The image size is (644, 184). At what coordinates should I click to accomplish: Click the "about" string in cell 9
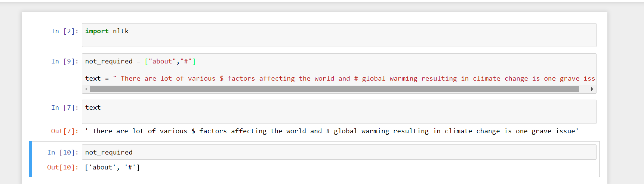pos(162,62)
